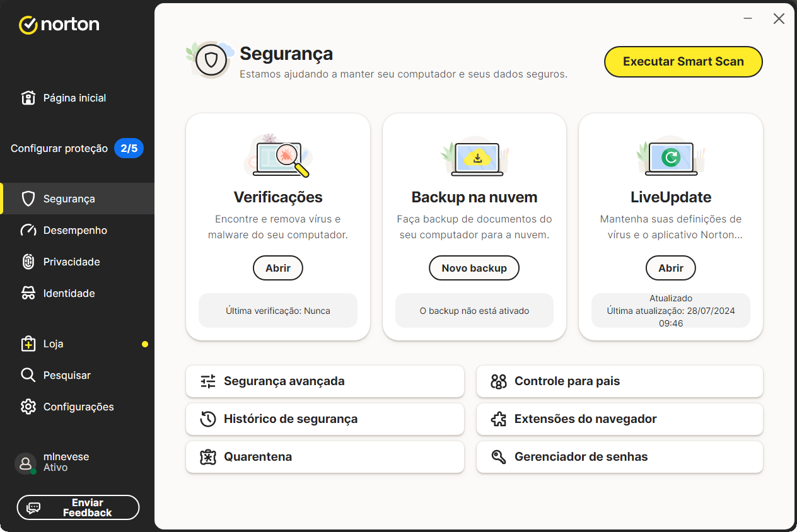Click the mlnevese account name
Screen dimensions: 797x532
coord(66,456)
